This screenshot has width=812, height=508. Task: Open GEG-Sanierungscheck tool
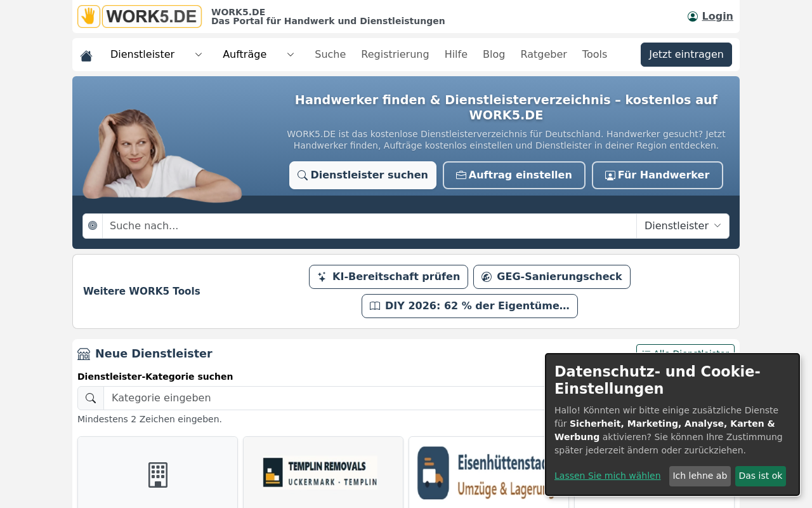pos(552,277)
